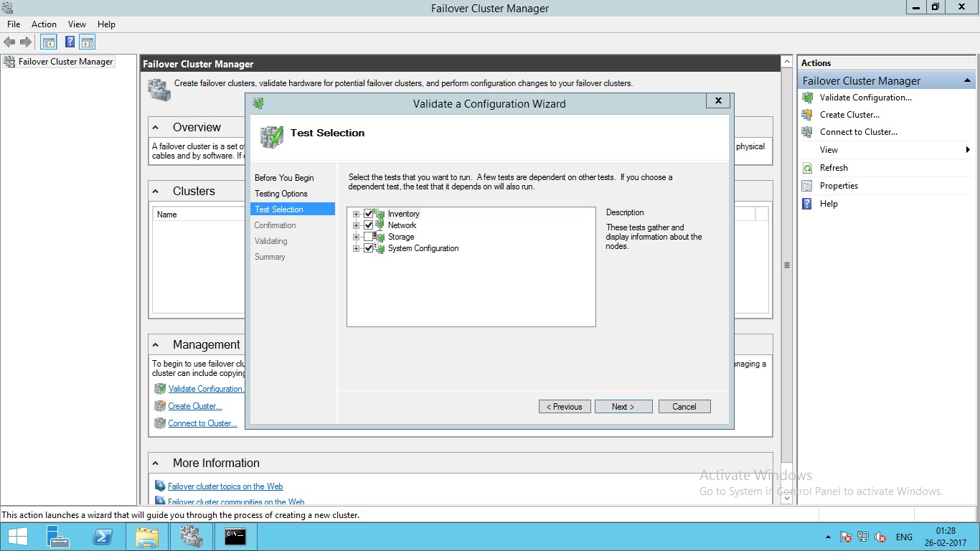This screenshot has width=980, height=551.
Task: Click the Forward arrow in the toolbar
Action: [x=26, y=42]
